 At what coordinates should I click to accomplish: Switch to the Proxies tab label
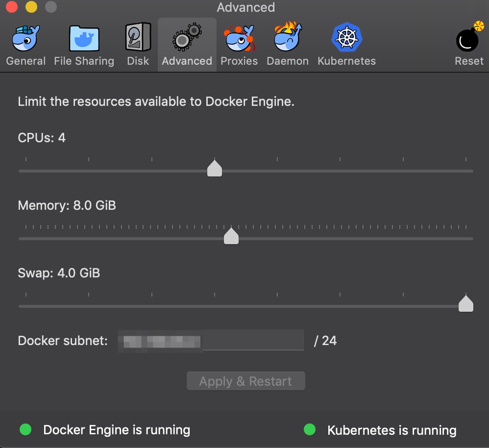click(239, 61)
